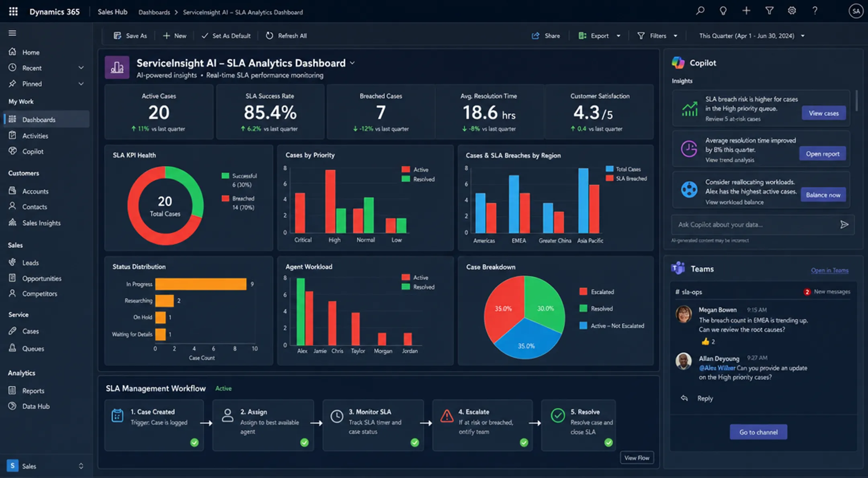
Task: Click the View Flow button
Action: [637, 458]
